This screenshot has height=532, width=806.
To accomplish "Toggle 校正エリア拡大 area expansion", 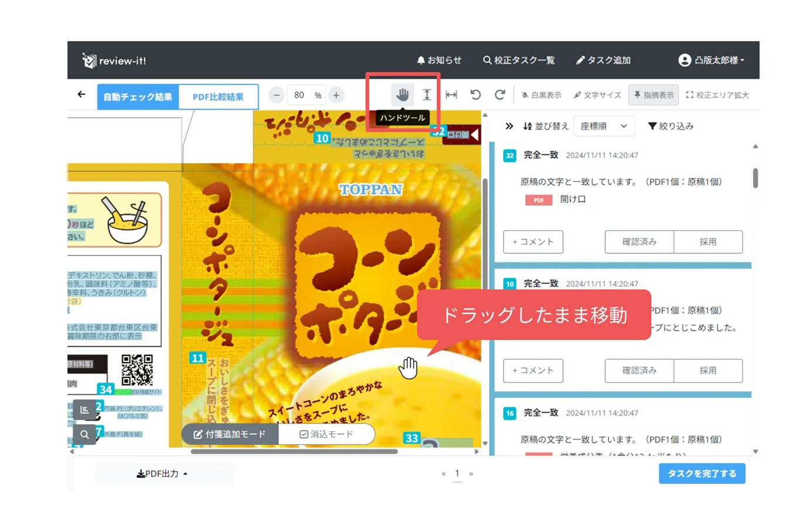I will [x=718, y=95].
